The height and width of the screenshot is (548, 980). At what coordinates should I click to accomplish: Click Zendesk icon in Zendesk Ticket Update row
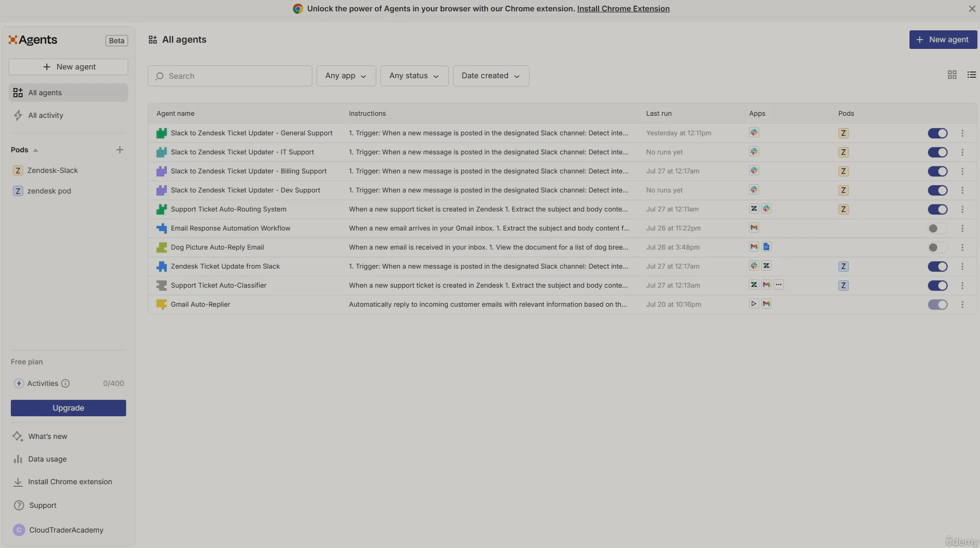click(766, 266)
